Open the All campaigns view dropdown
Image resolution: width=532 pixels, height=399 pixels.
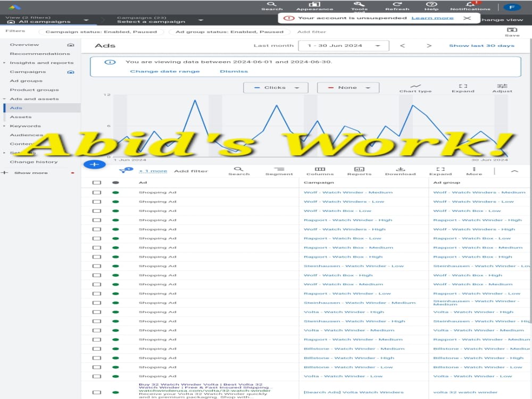pyautogui.click(x=47, y=20)
